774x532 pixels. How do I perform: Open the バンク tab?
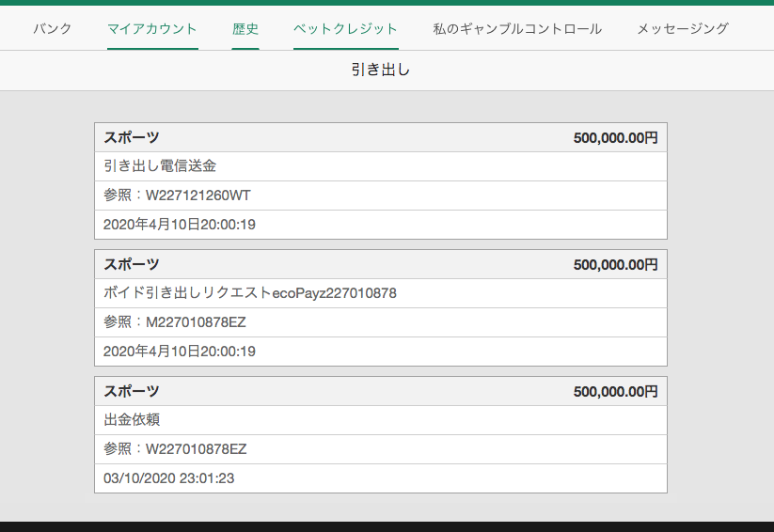(x=53, y=28)
